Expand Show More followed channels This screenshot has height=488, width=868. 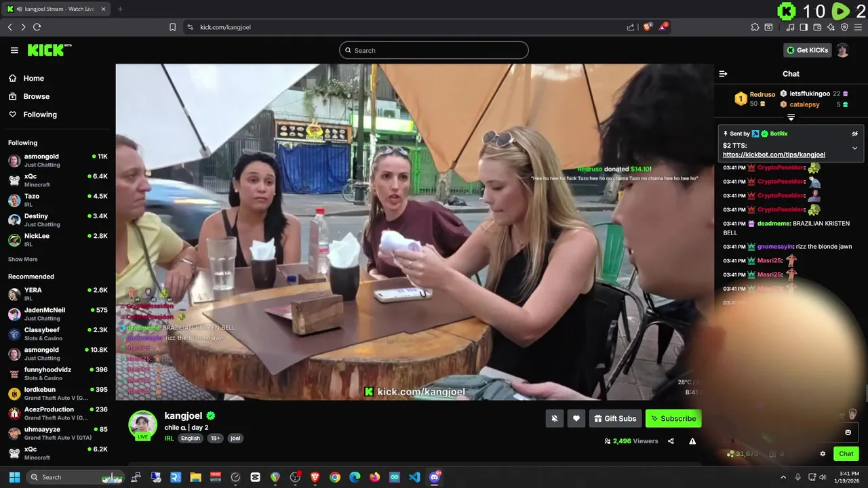23,260
